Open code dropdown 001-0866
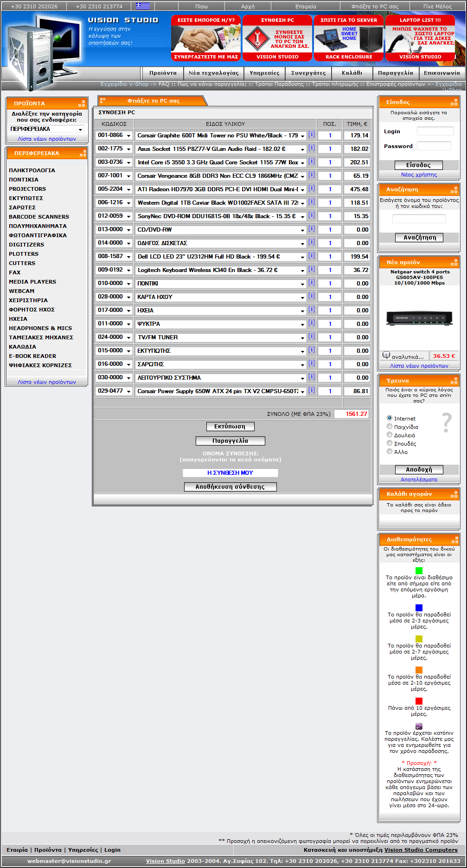This screenshot has width=467, height=868. pyautogui.click(x=114, y=136)
